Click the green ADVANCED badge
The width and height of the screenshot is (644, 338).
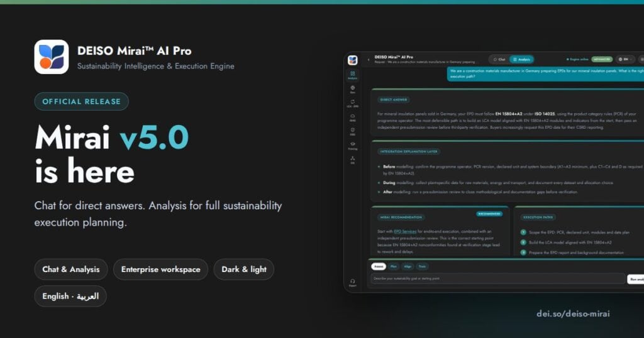click(x=602, y=60)
